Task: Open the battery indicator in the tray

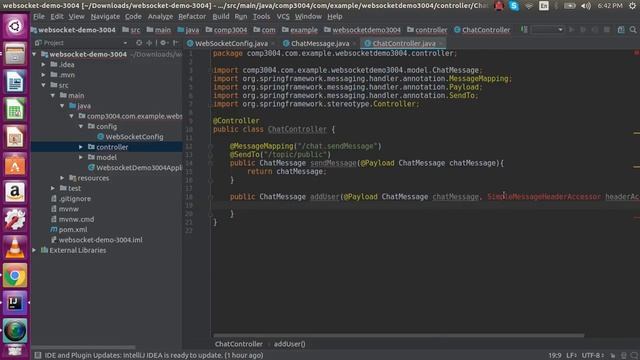Action: click(x=570, y=6)
